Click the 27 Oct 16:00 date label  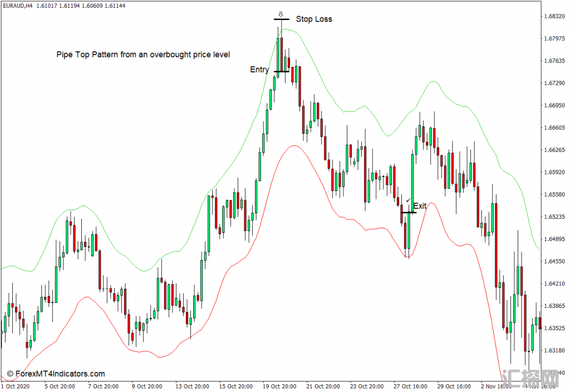(410, 386)
